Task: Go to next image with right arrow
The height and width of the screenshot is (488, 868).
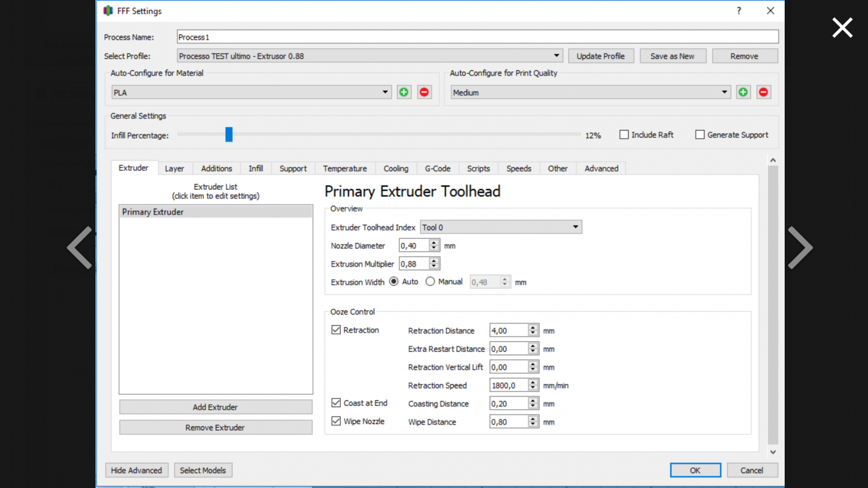Action: point(800,247)
